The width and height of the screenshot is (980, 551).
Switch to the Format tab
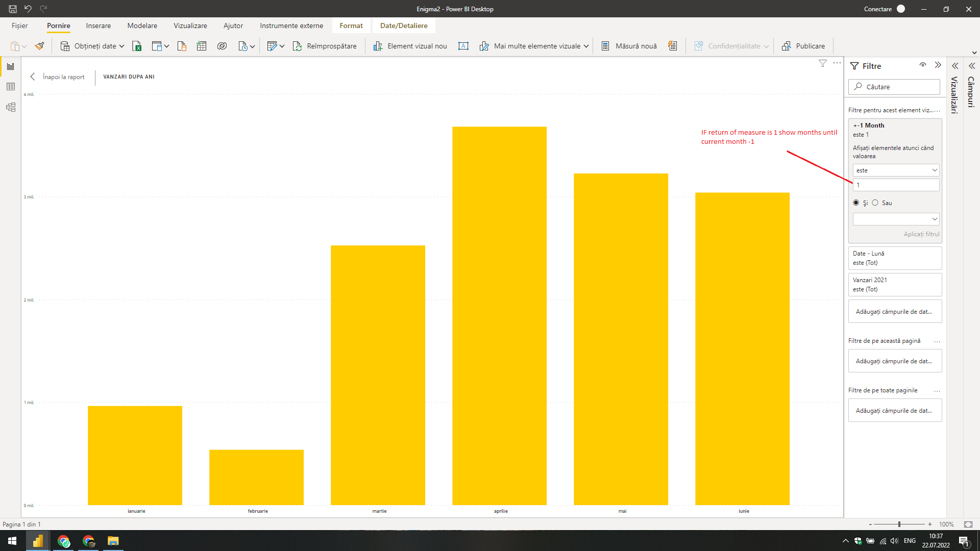click(351, 26)
